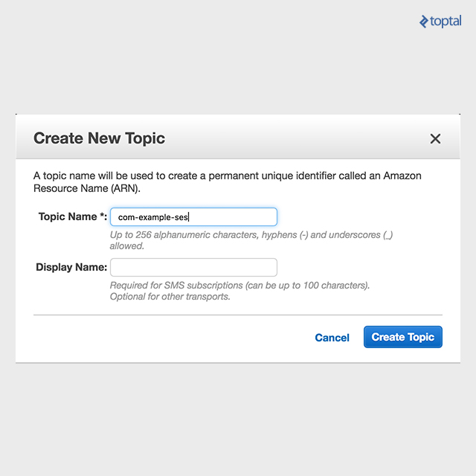The image size is (476, 476).
Task: Click the required asterisk by Topic Name
Action: pos(101,216)
